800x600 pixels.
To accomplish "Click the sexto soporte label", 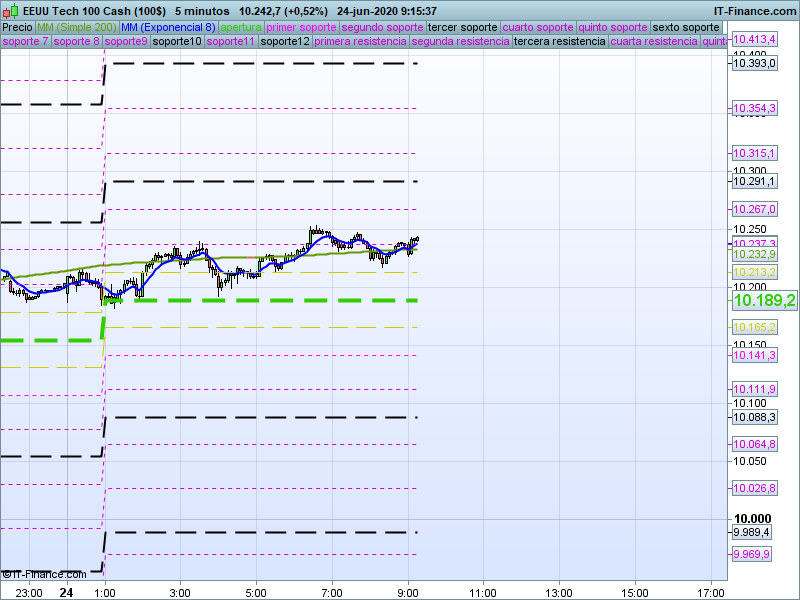I will pyautogui.click(x=685, y=27).
